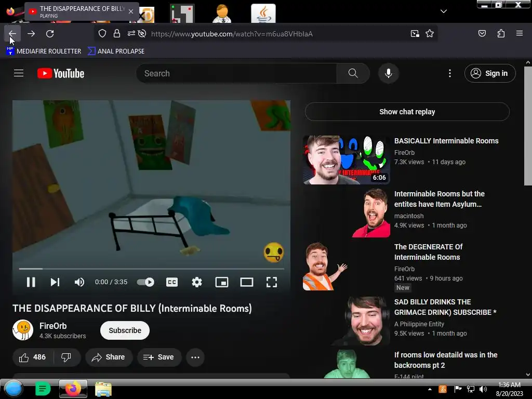Open Interminable Rooms Item Asylum video title
The height and width of the screenshot is (399, 532).
[x=440, y=199]
